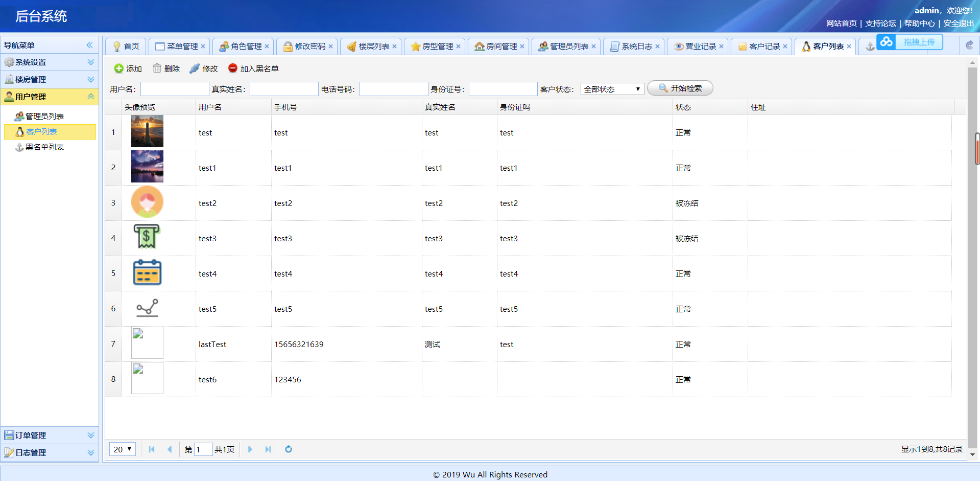Expand the 系统设置 sidebar section
Viewport: 980px width, 481px height.
91,62
